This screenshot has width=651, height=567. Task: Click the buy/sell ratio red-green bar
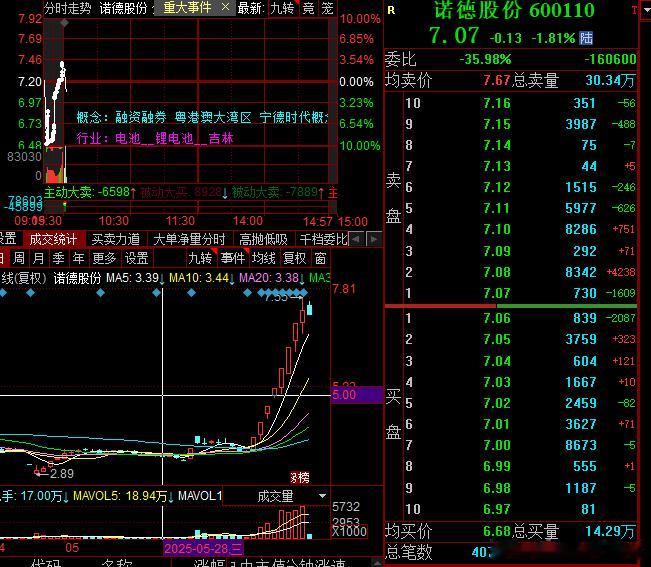click(511, 306)
